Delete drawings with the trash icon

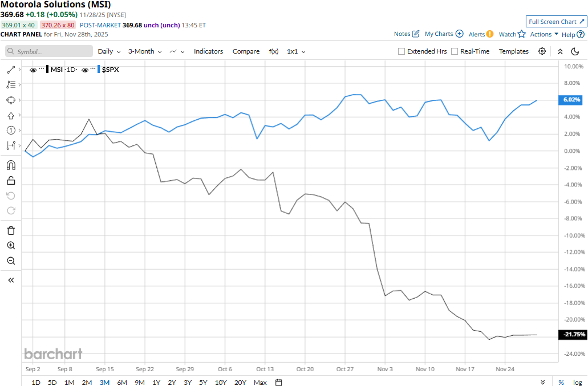click(x=11, y=230)
